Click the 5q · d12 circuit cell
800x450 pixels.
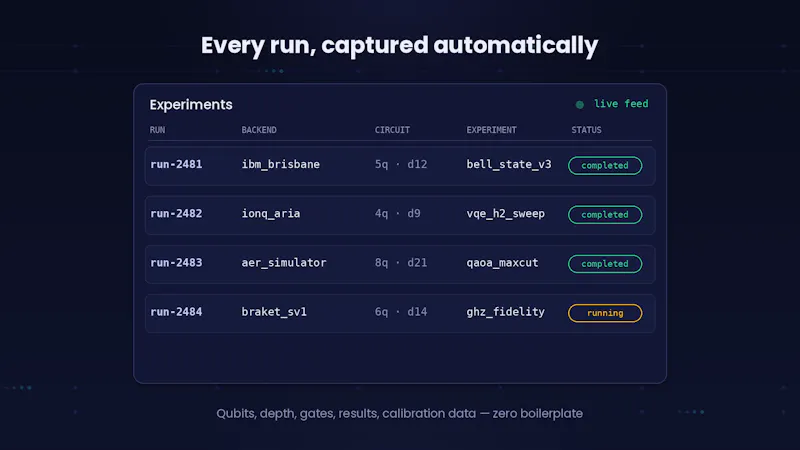(x=401, y=164)
